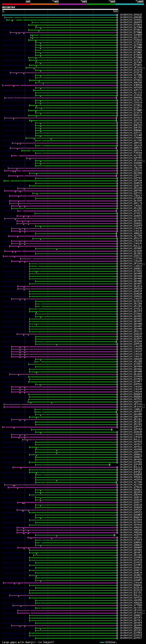Open hit UniRef100_Q9AXN0

(x=131, y=17)
